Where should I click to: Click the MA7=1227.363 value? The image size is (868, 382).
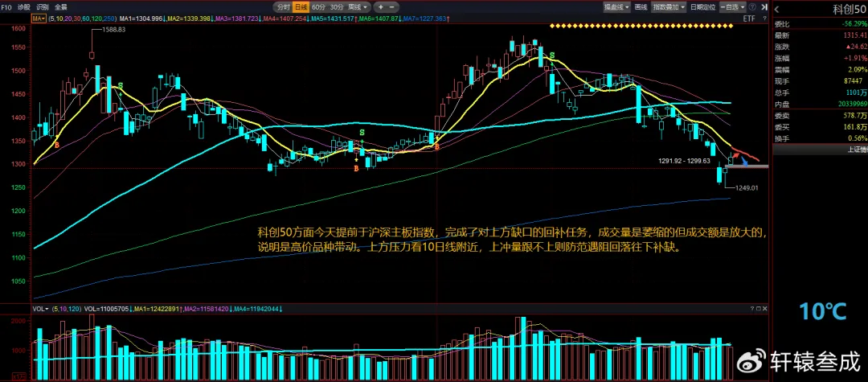425,18
